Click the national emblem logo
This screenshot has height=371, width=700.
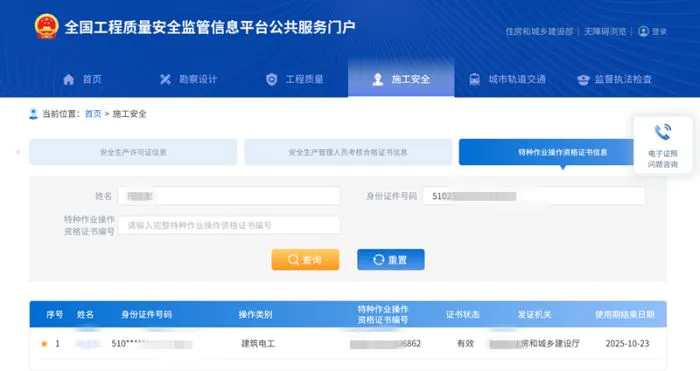(46, 26)
